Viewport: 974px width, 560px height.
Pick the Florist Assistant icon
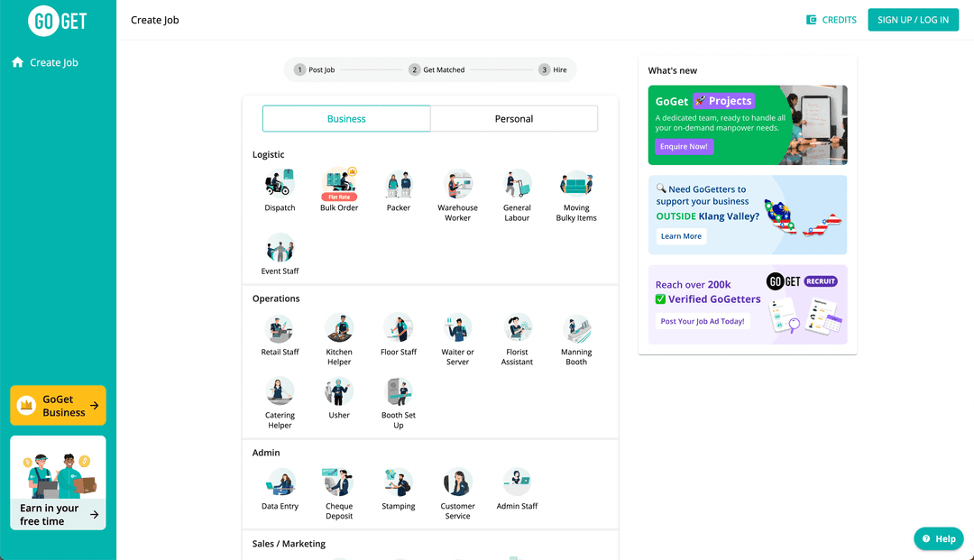pos(517,328)
